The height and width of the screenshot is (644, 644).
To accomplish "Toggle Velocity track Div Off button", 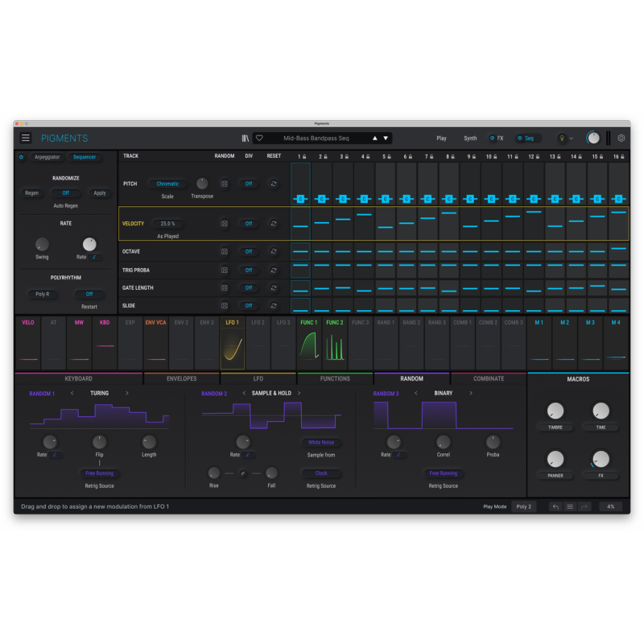I will pyautogui.click(x=249, y=224).
